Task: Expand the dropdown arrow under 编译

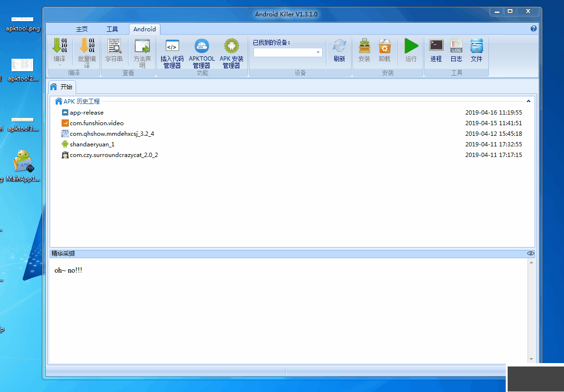Action: pos(60,65)
